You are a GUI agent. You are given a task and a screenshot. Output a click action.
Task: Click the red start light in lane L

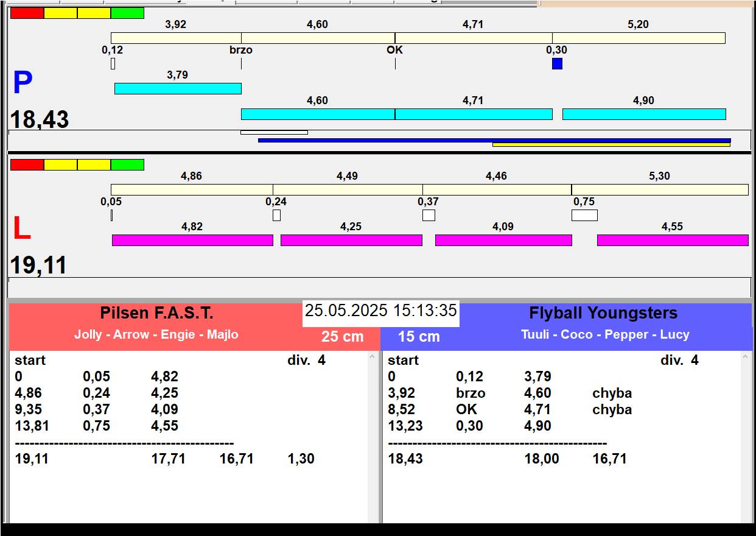(x=27, y=164)
